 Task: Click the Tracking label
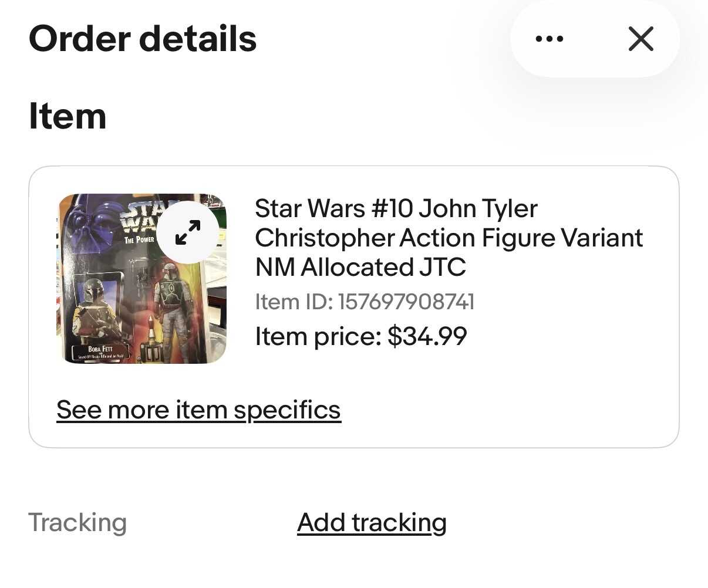point(77,522)
